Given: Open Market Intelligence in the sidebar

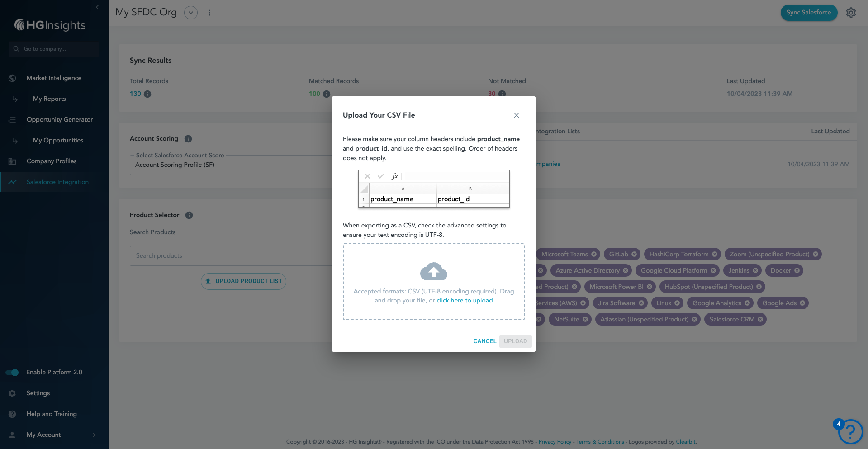Looking at the screenshot, I should [54, 78].
